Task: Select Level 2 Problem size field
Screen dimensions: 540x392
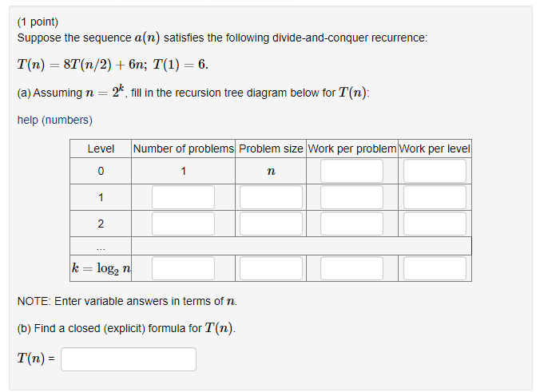Action: tap(271, 224)
